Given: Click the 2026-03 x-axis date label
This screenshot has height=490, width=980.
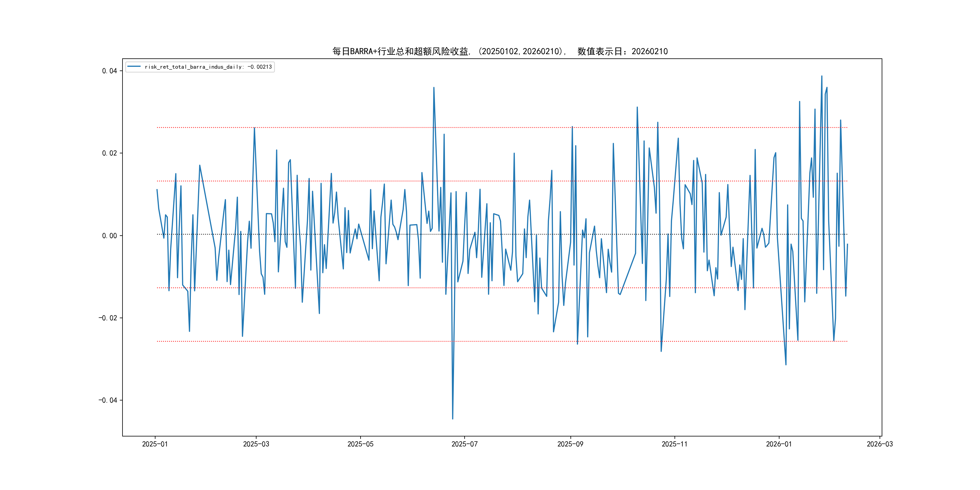Looking at the screenshot, I should point(879,444).
